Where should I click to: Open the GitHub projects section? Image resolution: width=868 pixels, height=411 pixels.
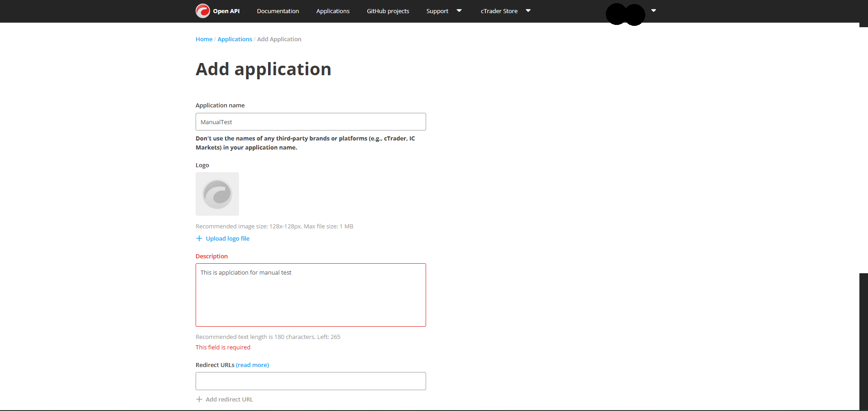click(387, 11)
